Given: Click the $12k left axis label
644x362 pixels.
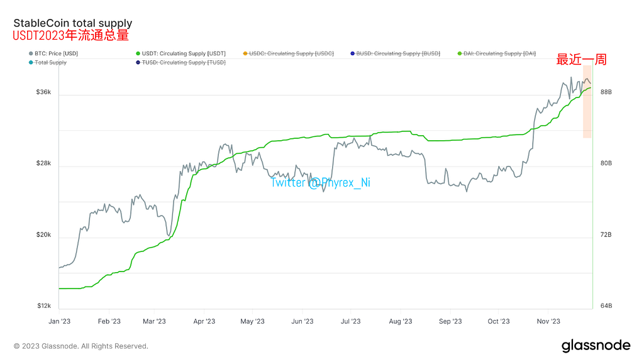Looking at the screenshot, I should click(43, 306).
